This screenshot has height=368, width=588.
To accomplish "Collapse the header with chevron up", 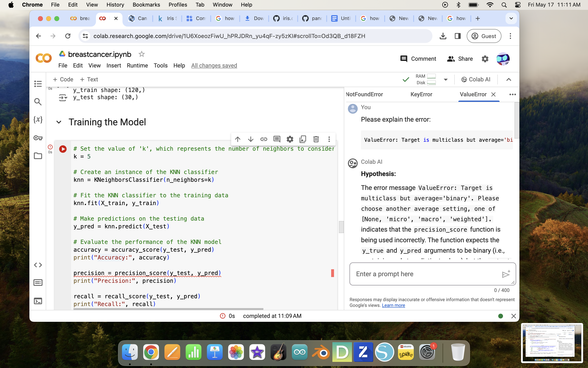I will coord(509,80).
